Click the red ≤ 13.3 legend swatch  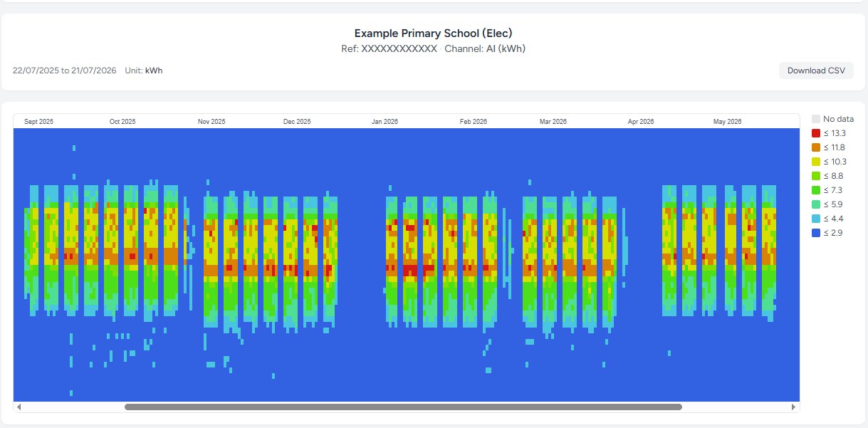(x=816, y=133)
